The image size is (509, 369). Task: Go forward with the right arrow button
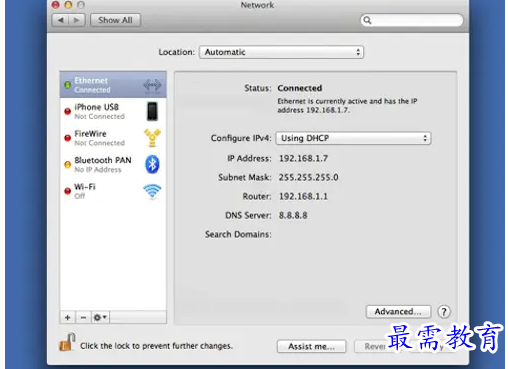coord(77,20)
